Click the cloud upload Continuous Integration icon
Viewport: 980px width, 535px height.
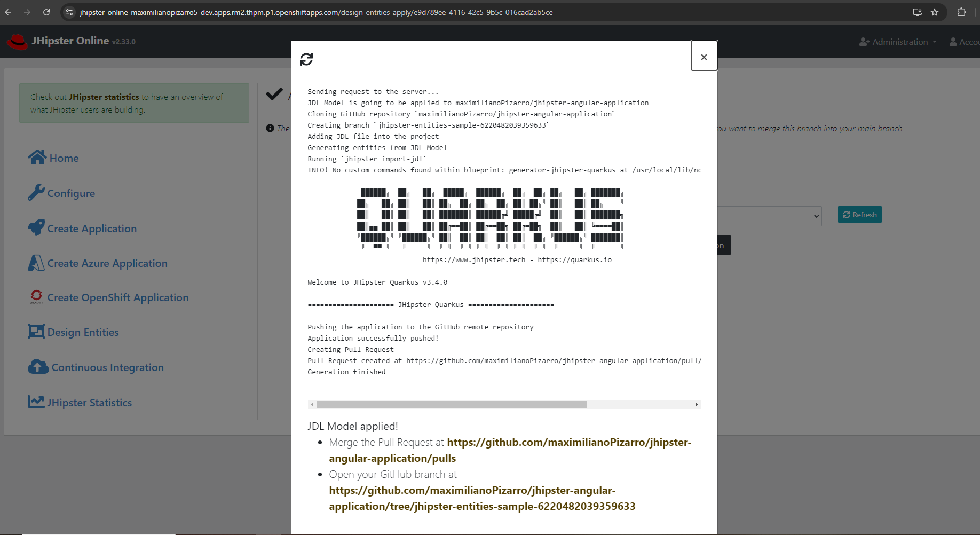[x=38, y=366]
